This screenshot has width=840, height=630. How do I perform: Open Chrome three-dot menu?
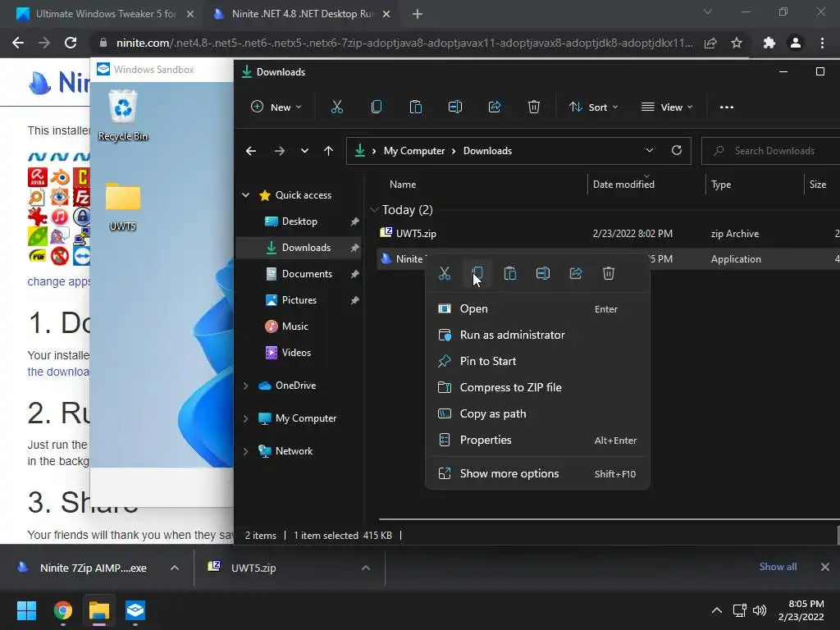pos(822,43)
